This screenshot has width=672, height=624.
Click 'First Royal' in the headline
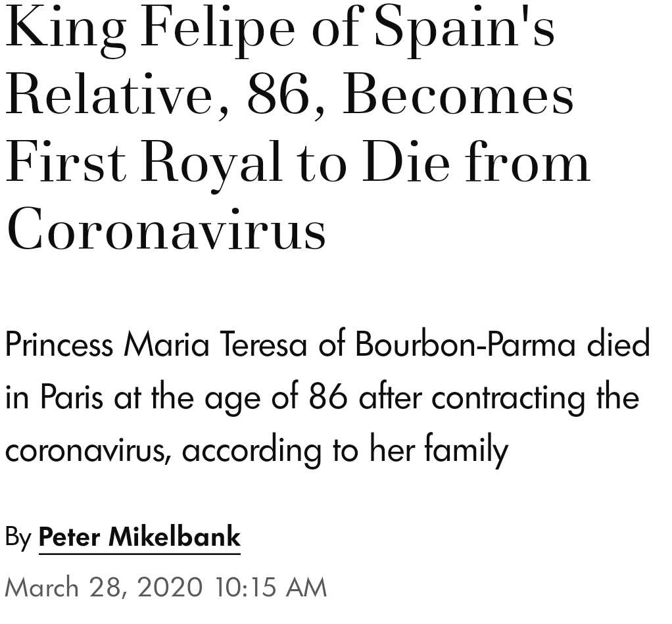(143, 163)
